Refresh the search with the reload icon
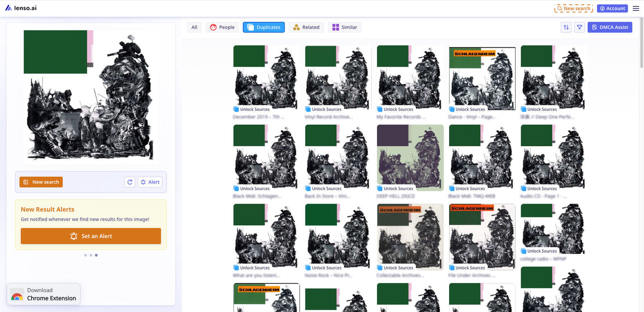Viewport: 644px width, 312px height. 130,182
